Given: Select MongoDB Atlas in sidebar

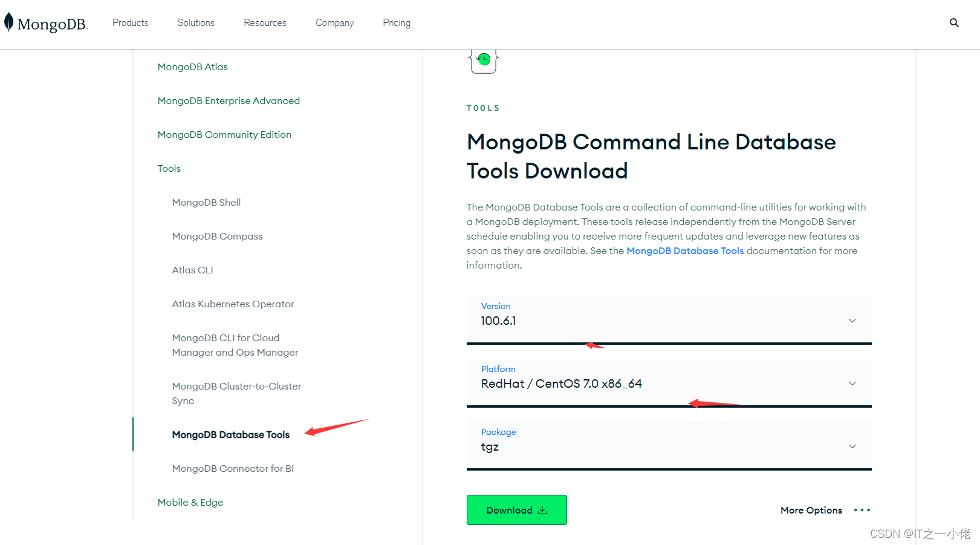Looking at the screenshot, I should click(x=193, y=67).
